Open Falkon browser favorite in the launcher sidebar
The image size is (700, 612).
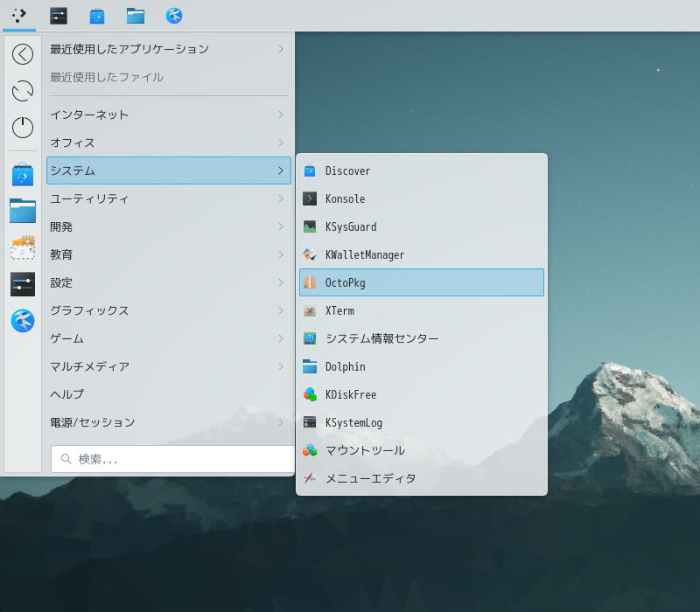point(23,321)
